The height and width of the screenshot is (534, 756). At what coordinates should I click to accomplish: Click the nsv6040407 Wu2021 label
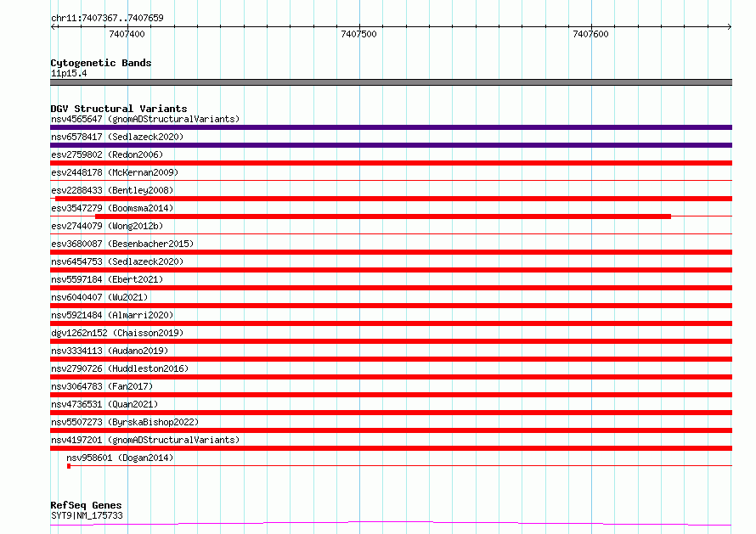click(x=99, y=297)
